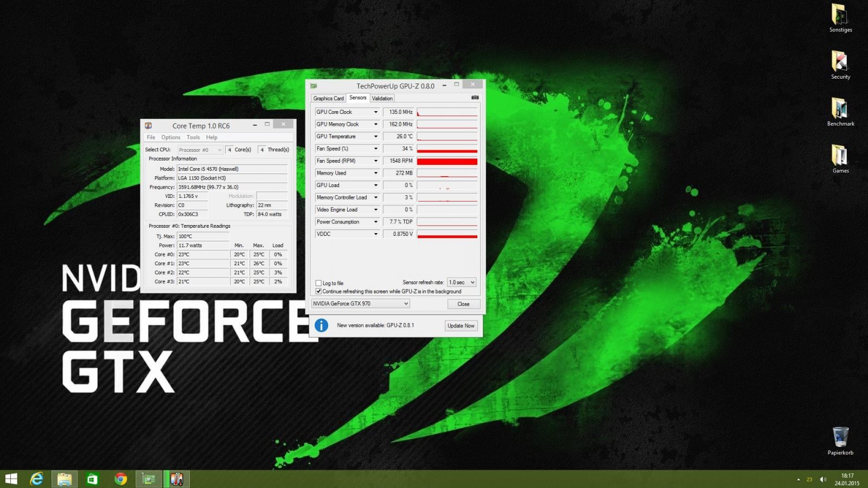Uncheck Continue refreshing in background option
Viewport: 868px width, 488px height.
pyautogui.click(x=318, y=291)
